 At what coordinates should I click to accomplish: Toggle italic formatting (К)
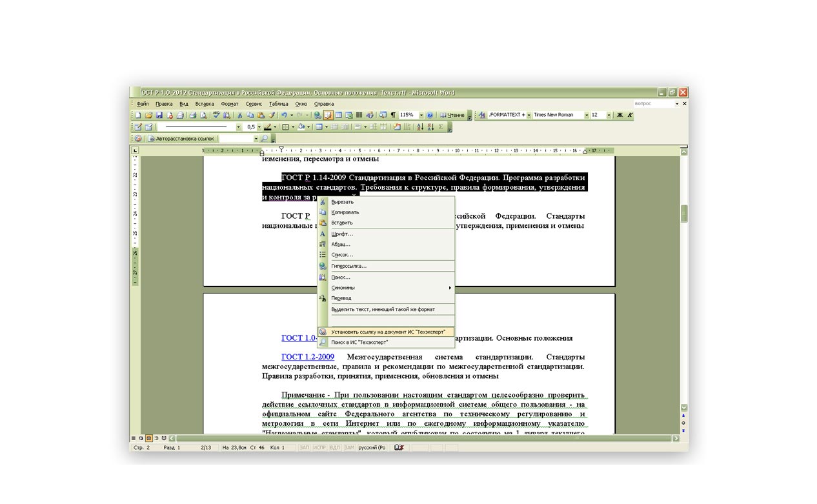[630, 115]
